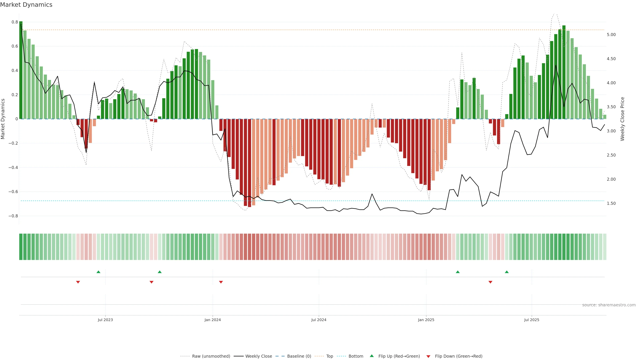Click the flip-up triangle after Jan 2025
The height and width of the screenshot is (362, 644).
pos(458,272)
